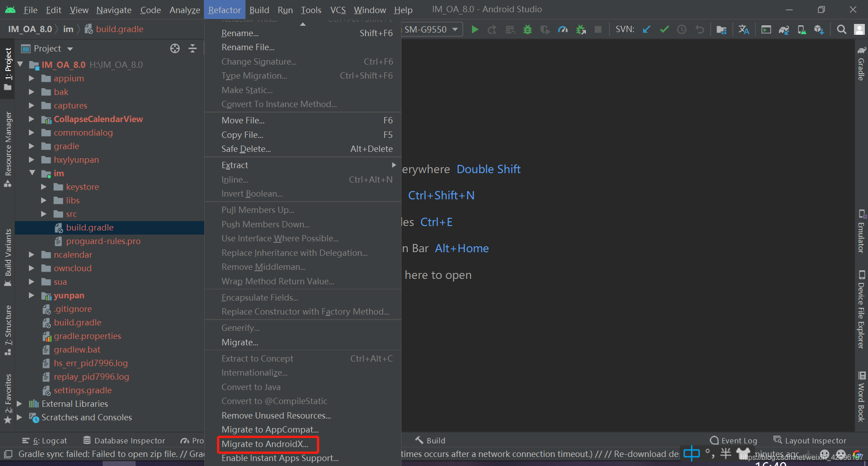Viewport: 868px width, 466px height.
Task: Click IM_OA_8.0 breadcrumb
Action: [30, 29]
